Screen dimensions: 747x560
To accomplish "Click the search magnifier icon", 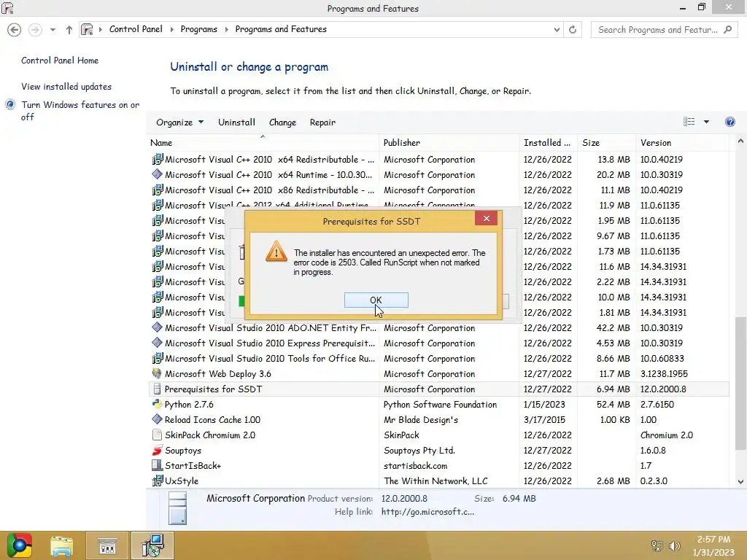I will (727, 29).
